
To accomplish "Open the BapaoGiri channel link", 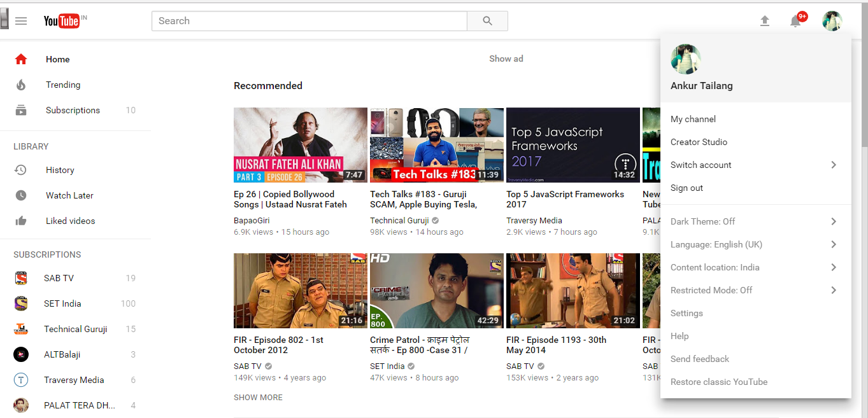I will click(x=252, y=220).
